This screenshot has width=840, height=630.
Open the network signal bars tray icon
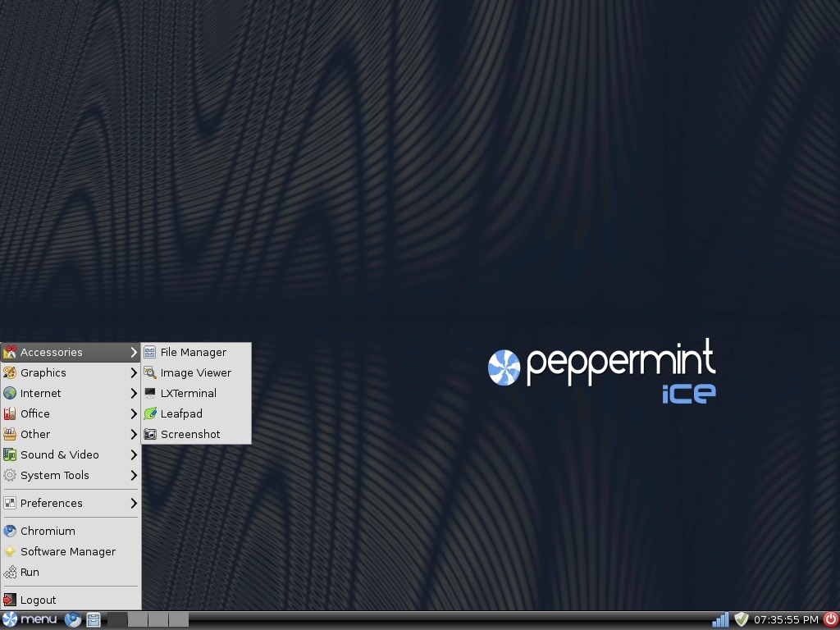tap(720, 620)
